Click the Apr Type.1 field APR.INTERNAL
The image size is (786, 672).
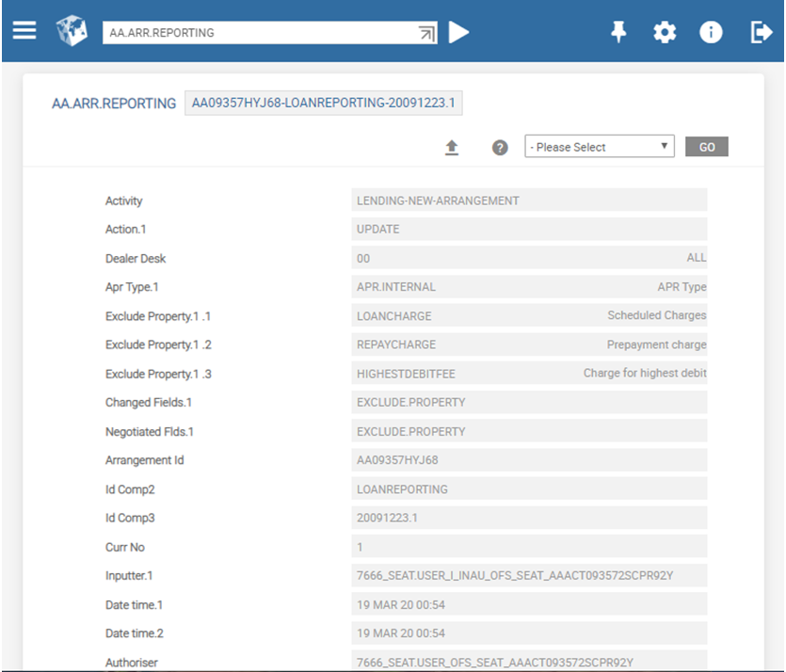coord(528,287)
